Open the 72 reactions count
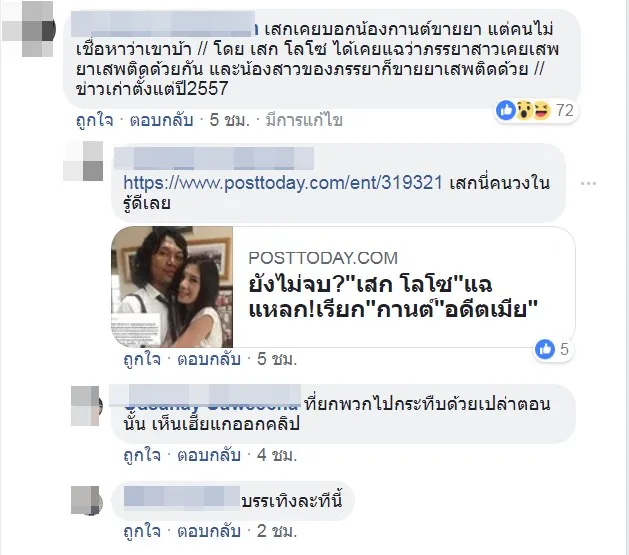This screenshot has height=555, width=629. click(565, 110)
